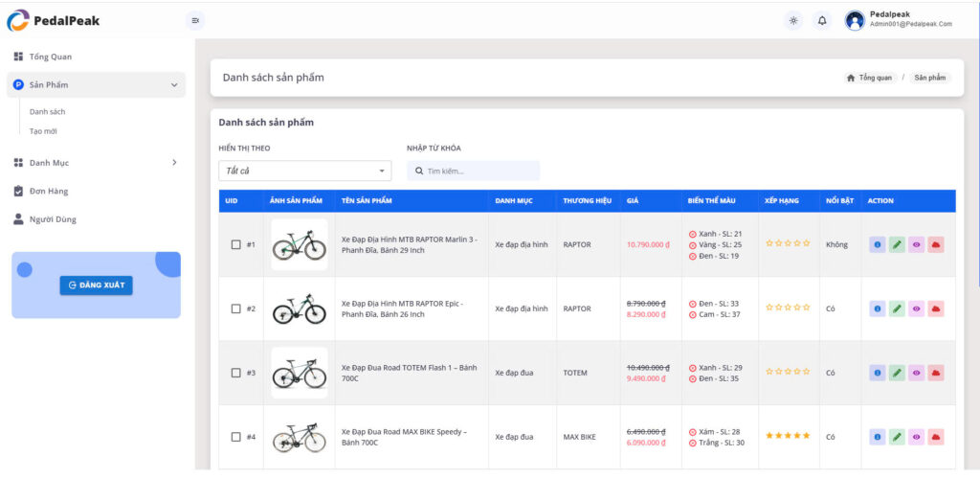
Task: Click the ĐĂNG XUẤT logout button
Action: pos(97,285)
